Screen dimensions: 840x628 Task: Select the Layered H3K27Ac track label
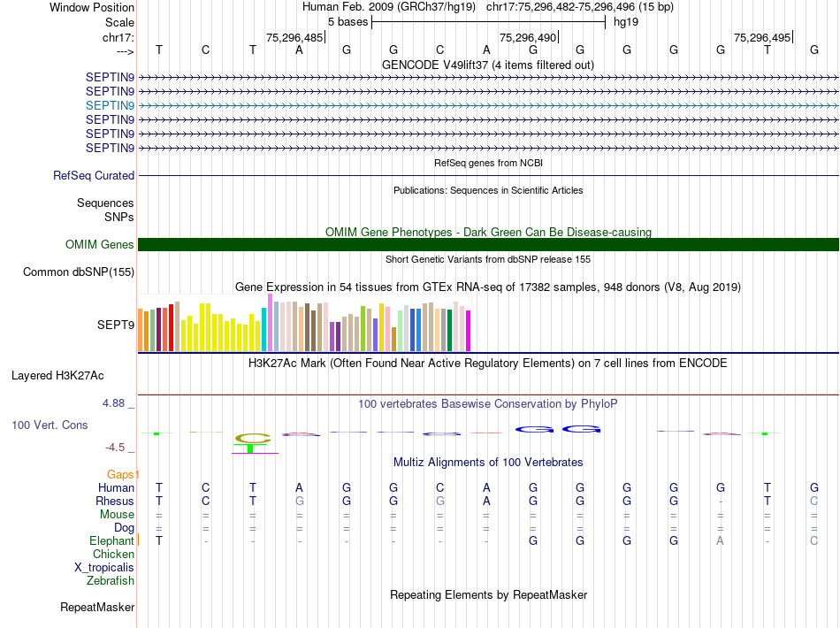[x=57, y=376]
